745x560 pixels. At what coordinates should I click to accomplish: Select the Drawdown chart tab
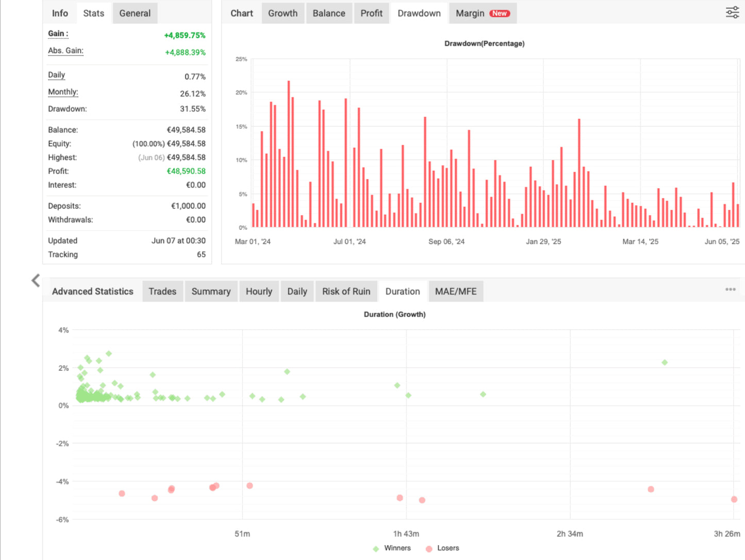point(419,13)
